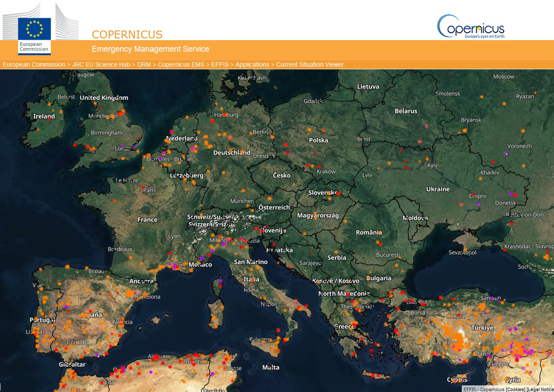Click the Gibraltar map label
This screenshot has height=392, width=554.
72,365
